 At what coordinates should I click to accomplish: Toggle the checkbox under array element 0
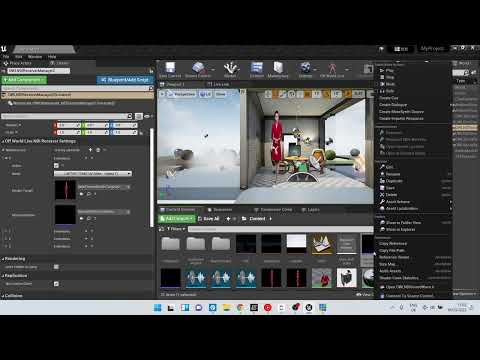pyautogui.click(x=56, y=166)
